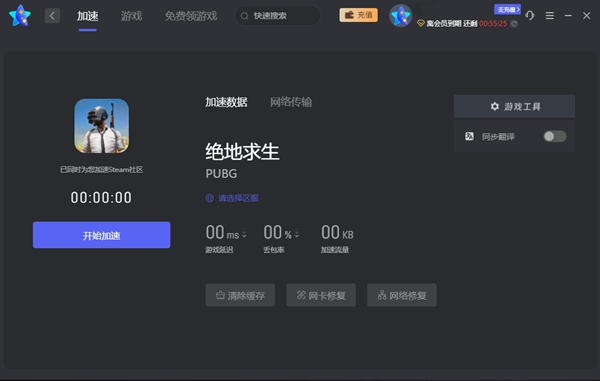
Task: Click 请选择区服 to choose server
Action: pyautogui.click(x=238, y=198)
